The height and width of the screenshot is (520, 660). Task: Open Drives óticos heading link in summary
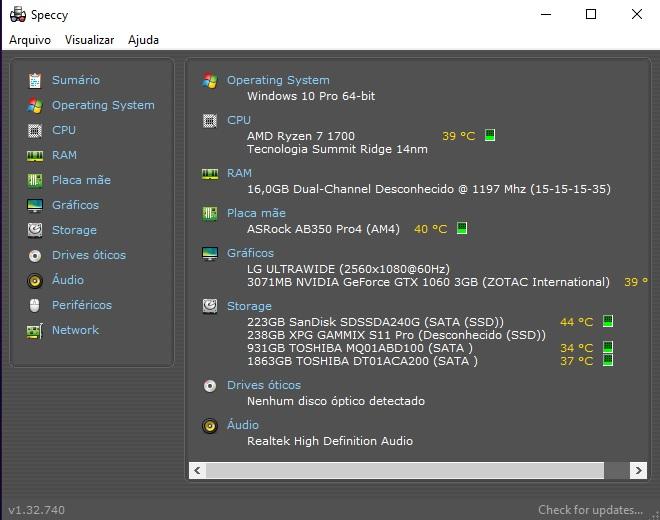coord(264,385)
